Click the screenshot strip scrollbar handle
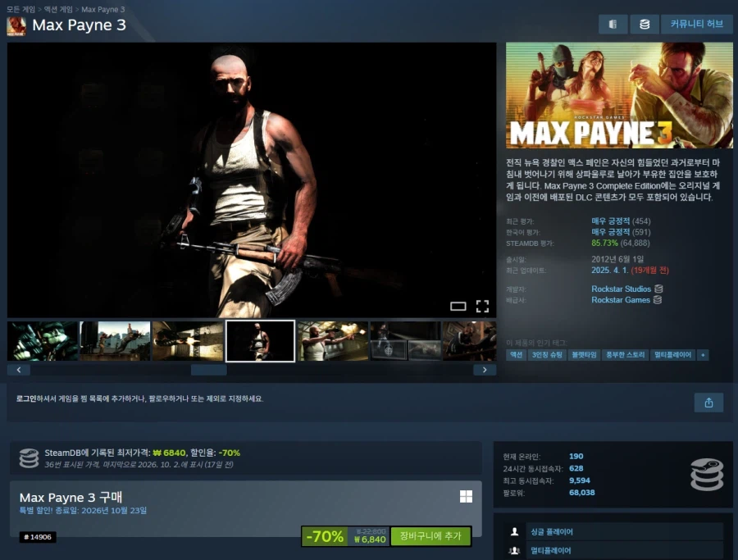This screenshot has height=560, width=738. [208, 370]
